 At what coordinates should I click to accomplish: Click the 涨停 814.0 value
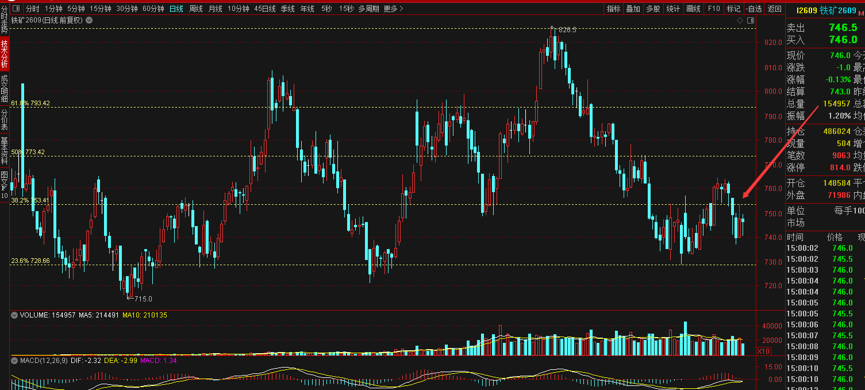tap(840, 168)
